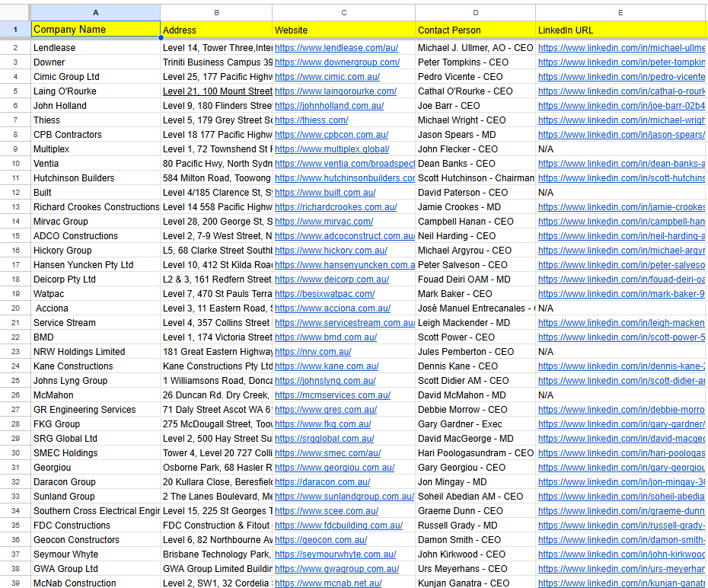
Task: Open the johnholland.com.au link
Action: coord(329,106)
